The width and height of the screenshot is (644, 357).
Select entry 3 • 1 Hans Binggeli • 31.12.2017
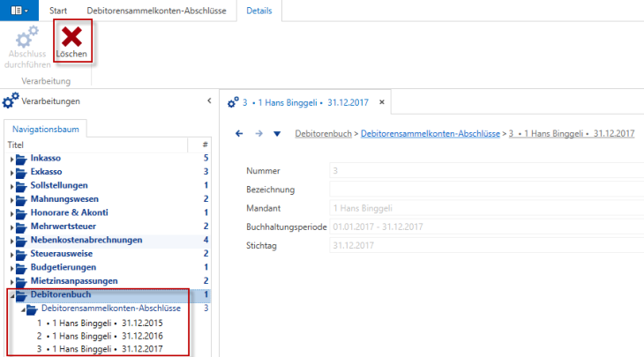pos(100,349)
